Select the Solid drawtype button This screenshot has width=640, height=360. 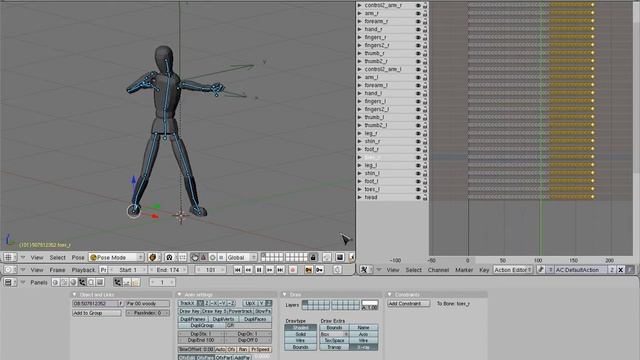tap(300, 334)
